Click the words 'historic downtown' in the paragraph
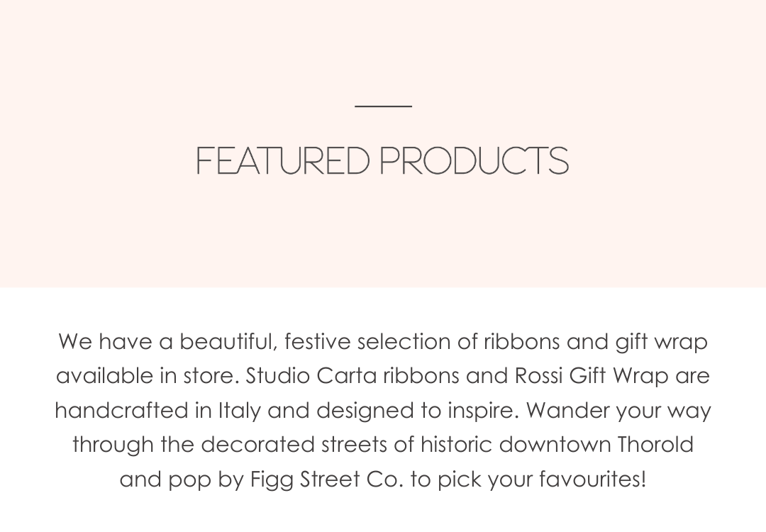 tap(516, 445)
